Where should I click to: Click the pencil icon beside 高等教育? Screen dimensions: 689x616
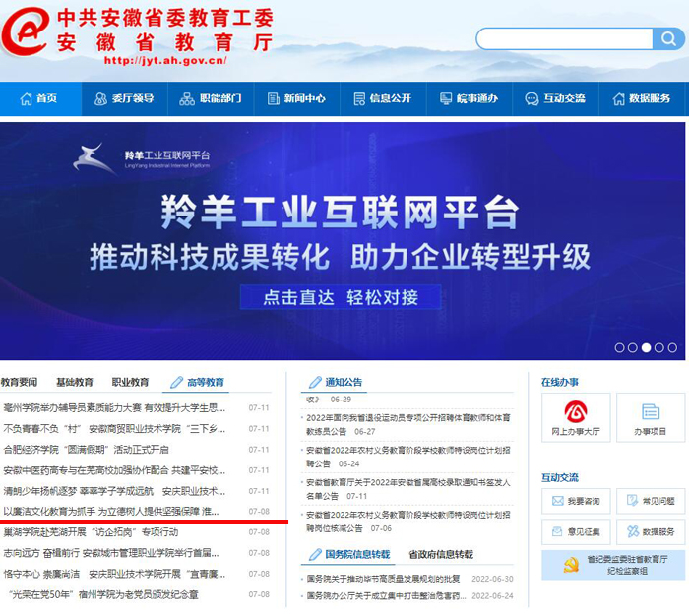pos(176,382)
